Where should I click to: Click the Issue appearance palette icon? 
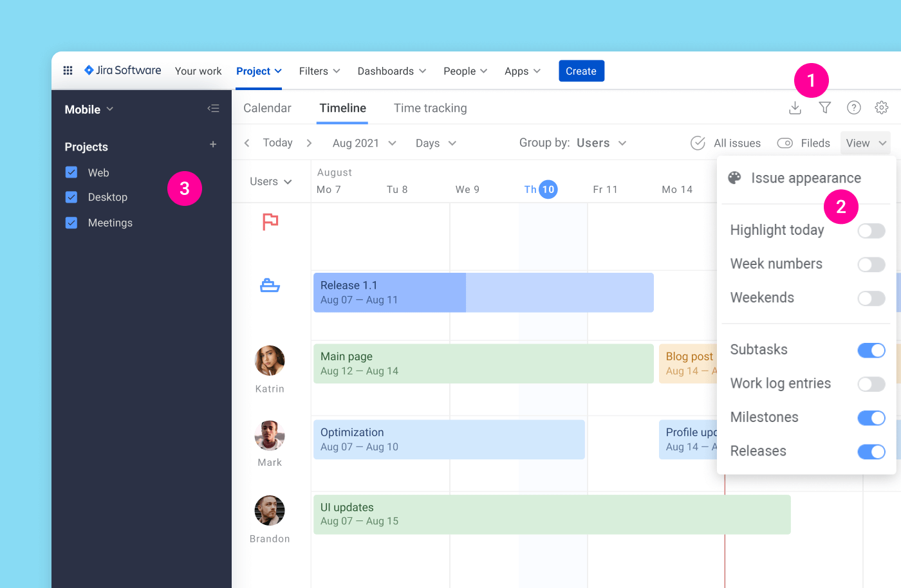(734, 178)
